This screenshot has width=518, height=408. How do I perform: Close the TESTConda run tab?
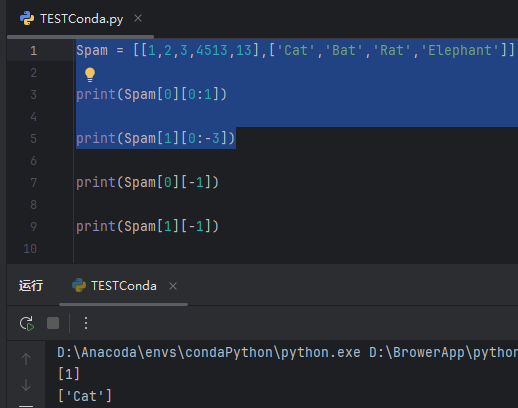click(x=173, y=286)
